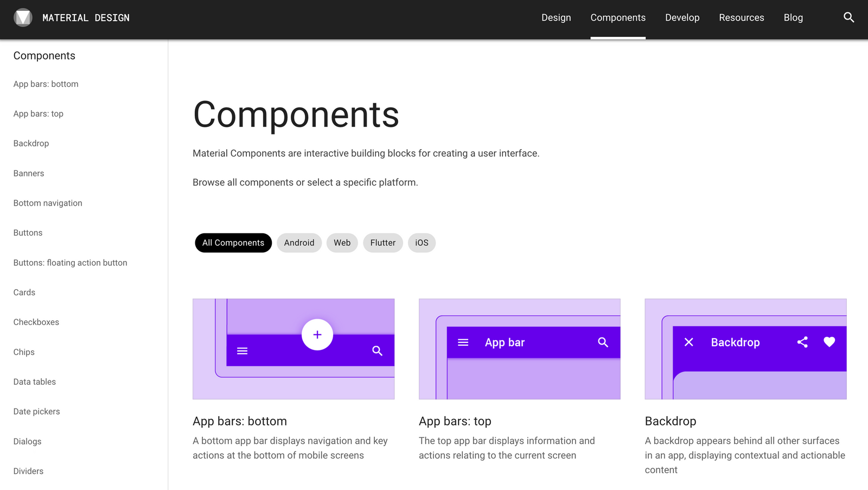Screen dimensions: 868x490
Task: Click the heart icon in Backdrop thumbnail
Action: point(829,342)
